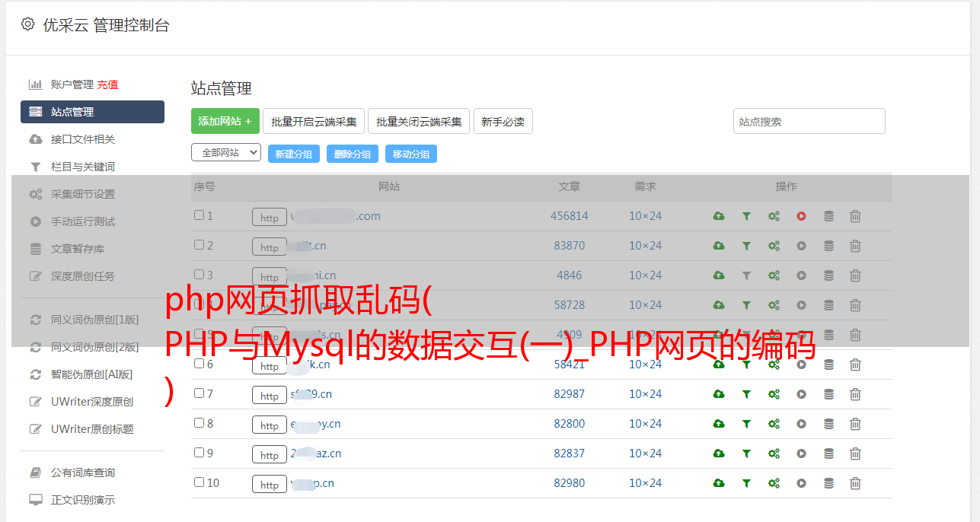
Task: Open gears settings icon for row 7
Action: (x=774, y=394)
